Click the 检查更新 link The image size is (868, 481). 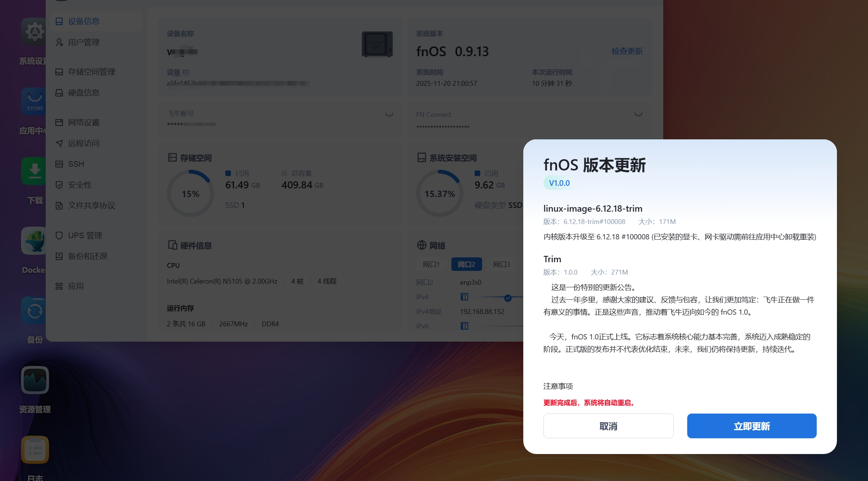click(627, 51)
